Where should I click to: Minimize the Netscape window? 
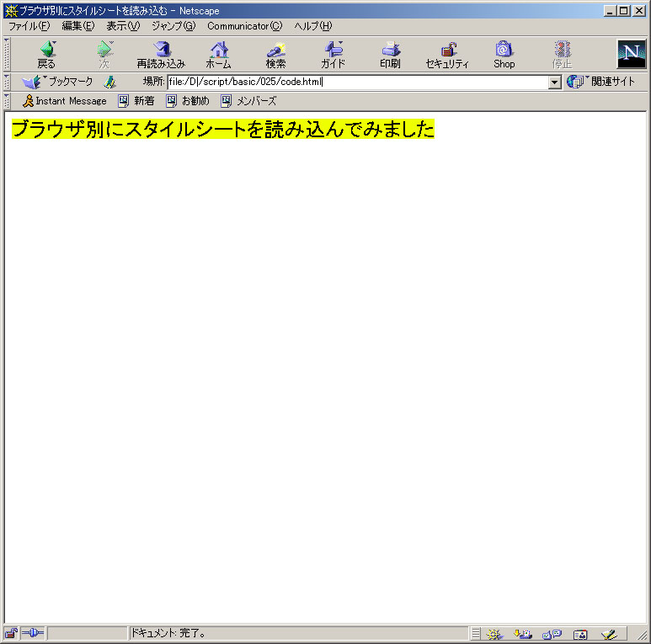610,11
